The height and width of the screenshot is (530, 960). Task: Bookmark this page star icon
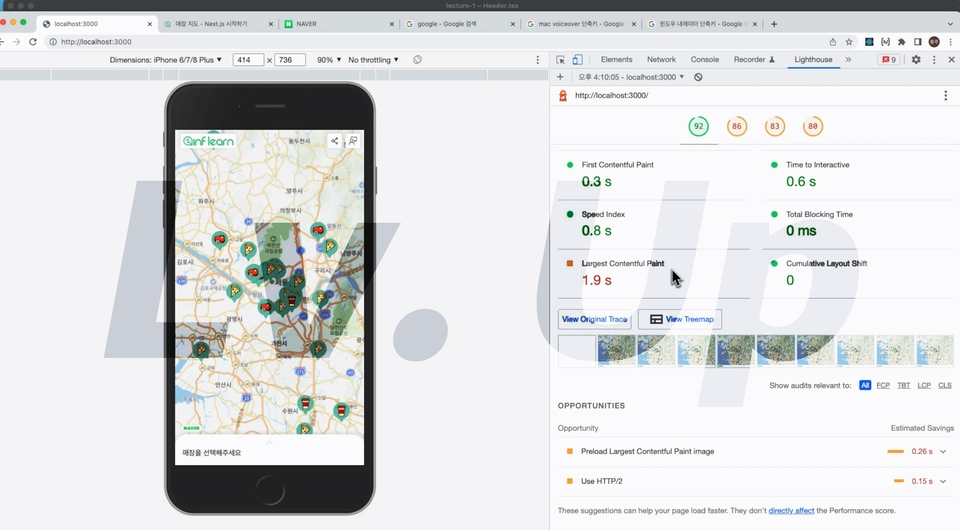(849, 42)
